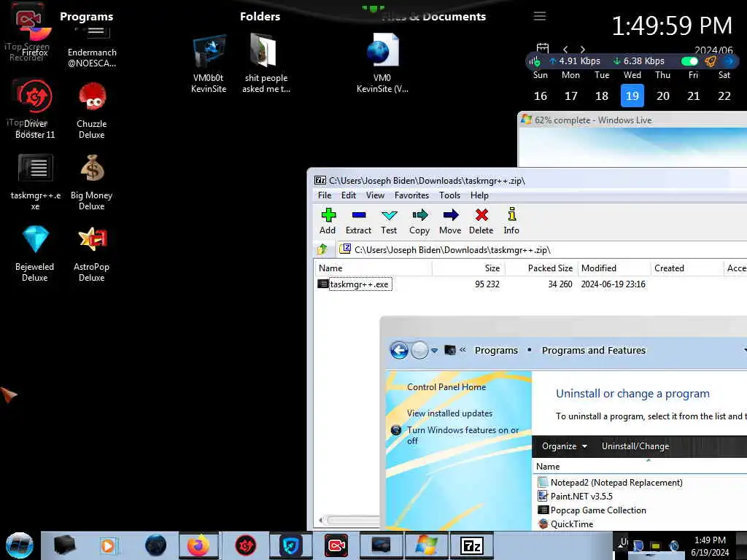Sort 7-Zip list by Size column
This screenshot has width=747, height=560.
469,268
